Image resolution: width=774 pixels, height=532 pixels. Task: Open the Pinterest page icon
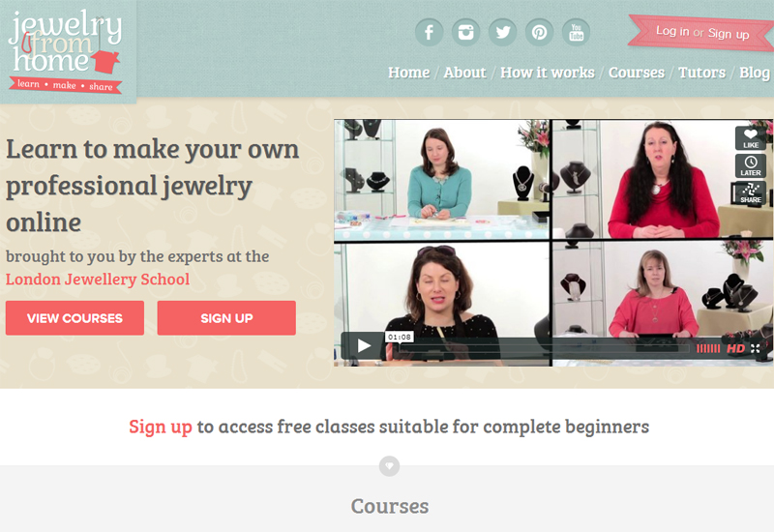[x=539, y=33]
